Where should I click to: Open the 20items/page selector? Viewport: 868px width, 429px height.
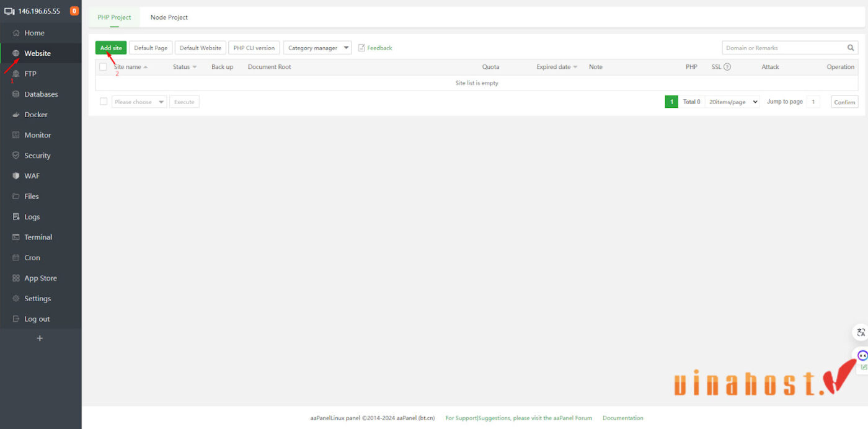(x=733, y=102)
